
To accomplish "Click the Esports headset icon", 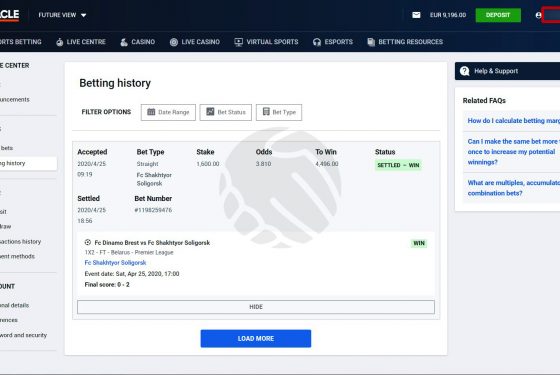I will tap(317, 42).
